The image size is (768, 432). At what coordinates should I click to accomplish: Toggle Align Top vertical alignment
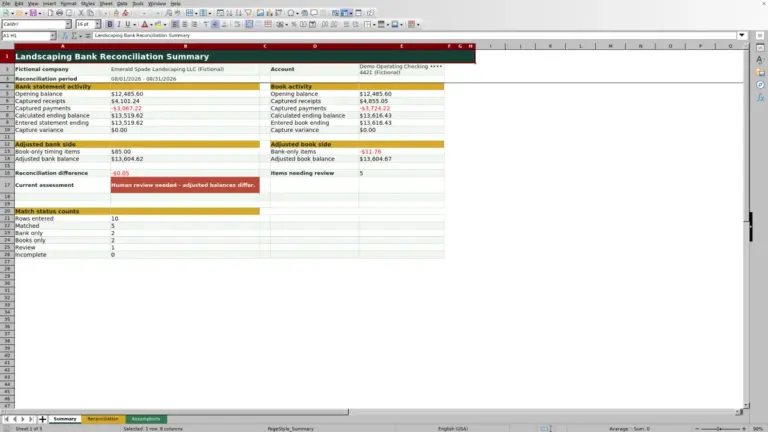click(206, 24)
